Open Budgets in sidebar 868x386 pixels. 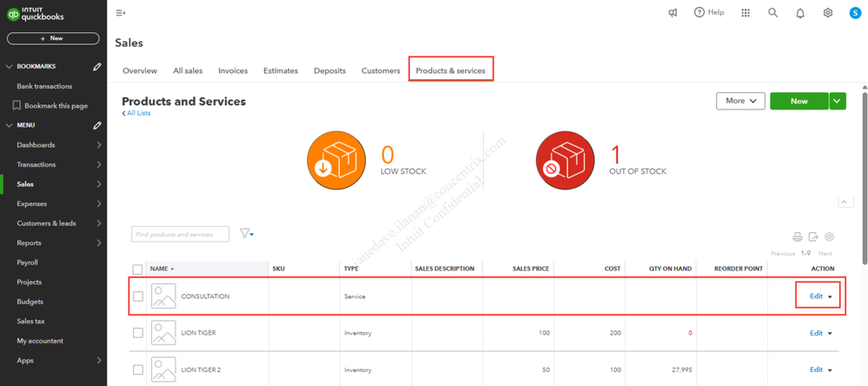[30, 302]
